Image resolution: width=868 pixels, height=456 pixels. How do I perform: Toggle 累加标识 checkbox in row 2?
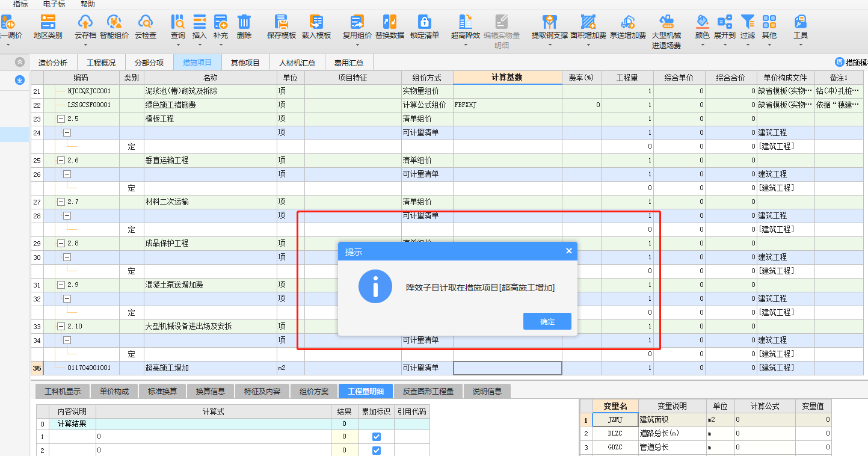click(377, 451)
